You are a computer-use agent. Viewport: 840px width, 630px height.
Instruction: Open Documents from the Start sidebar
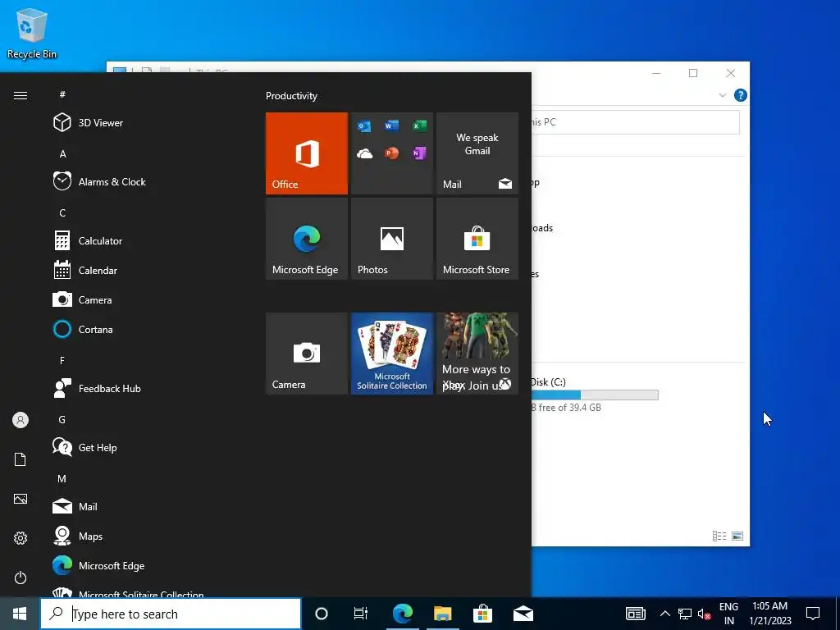[x=21, y=459]
